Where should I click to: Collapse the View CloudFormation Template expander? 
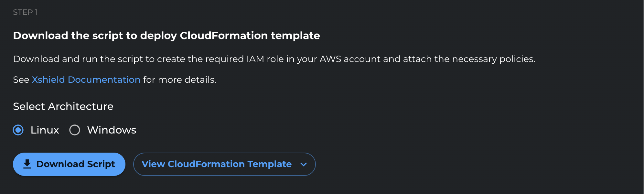(x=224, y=164)
